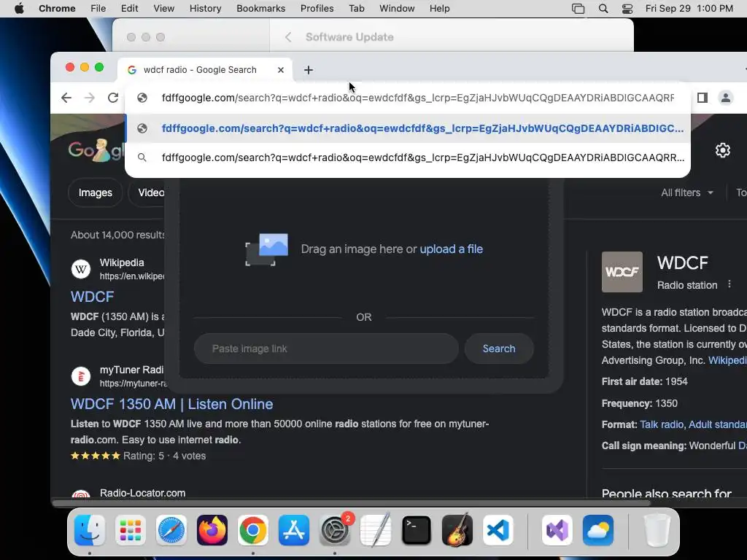
Task: Open Visual Studio Code from the Dock
Action: click(498, 530)
